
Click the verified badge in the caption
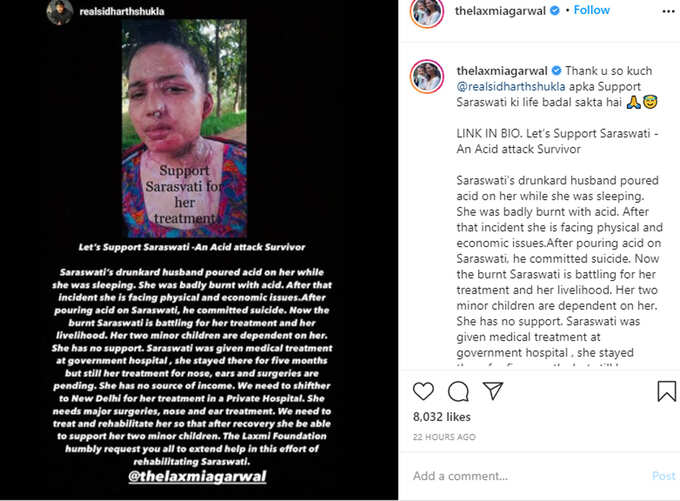point(556,70)
